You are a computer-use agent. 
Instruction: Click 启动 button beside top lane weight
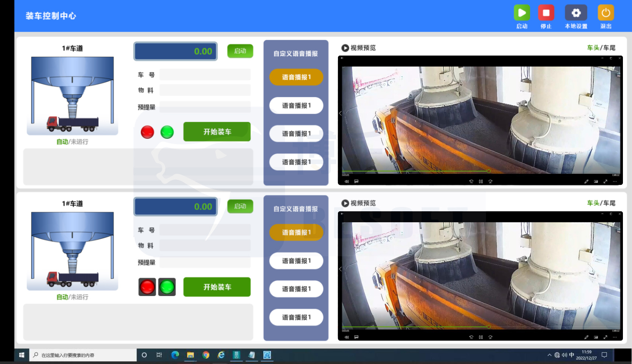(x=240, y=51)
